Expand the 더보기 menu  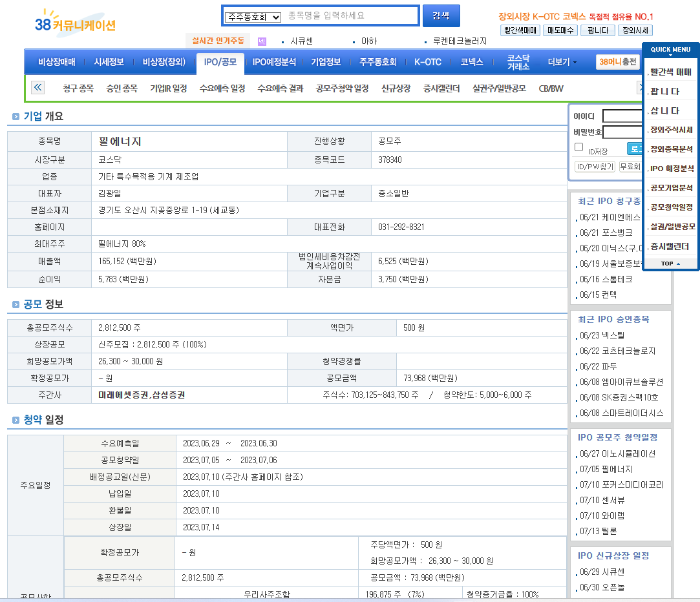[562, 62]
